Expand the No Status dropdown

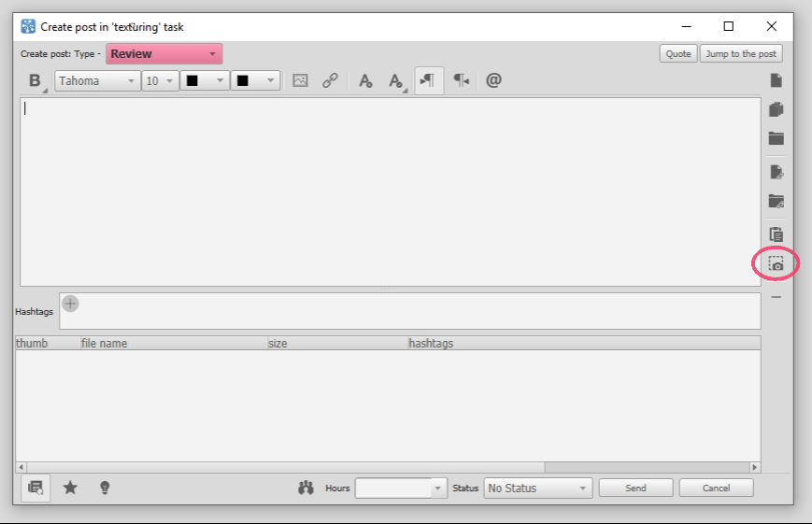[x=538, y=489]
